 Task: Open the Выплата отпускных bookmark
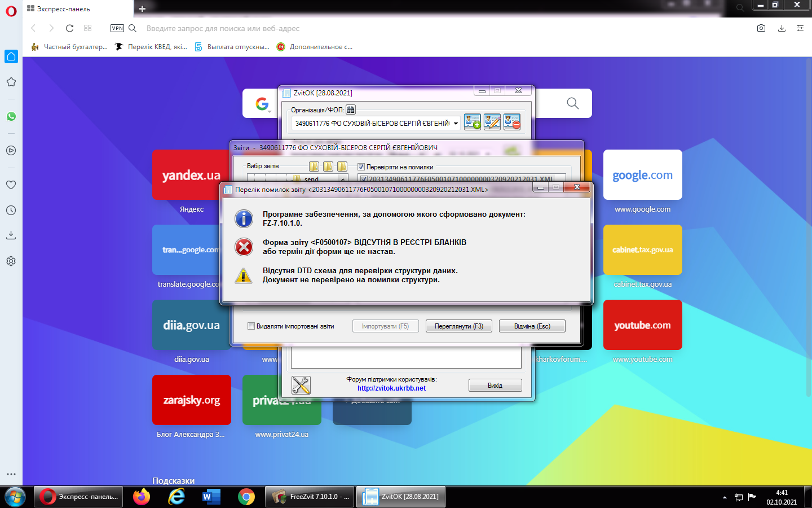(232, 47)
